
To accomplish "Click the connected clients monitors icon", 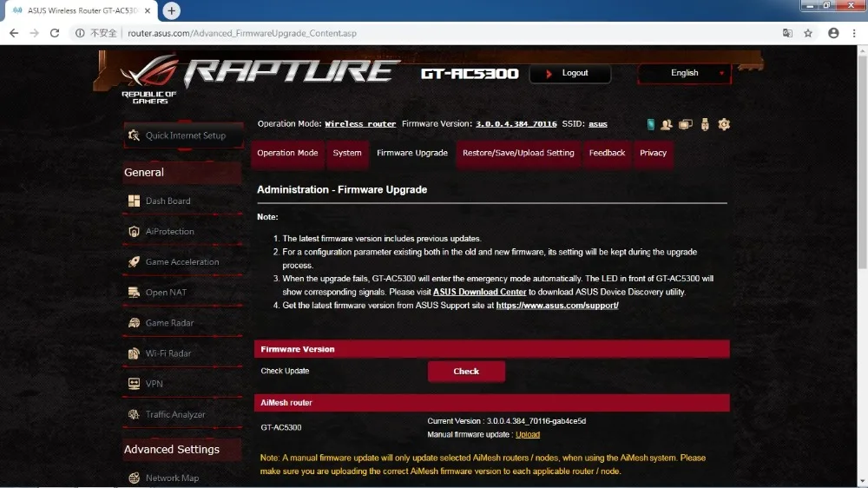I will pos(686,125).
